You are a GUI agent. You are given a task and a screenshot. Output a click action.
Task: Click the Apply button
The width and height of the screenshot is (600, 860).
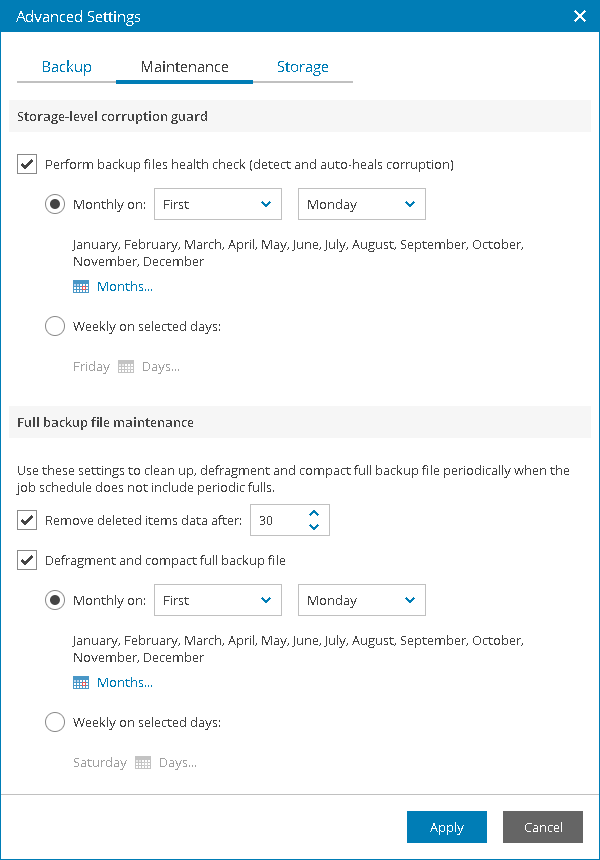click(x=446, y=827)
